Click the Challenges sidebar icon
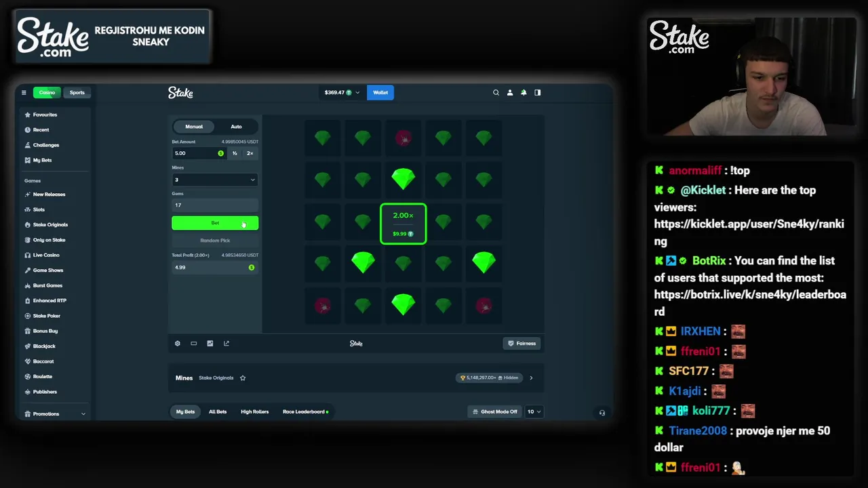This screenshot has height=488, width=868. tap(27, 145)
